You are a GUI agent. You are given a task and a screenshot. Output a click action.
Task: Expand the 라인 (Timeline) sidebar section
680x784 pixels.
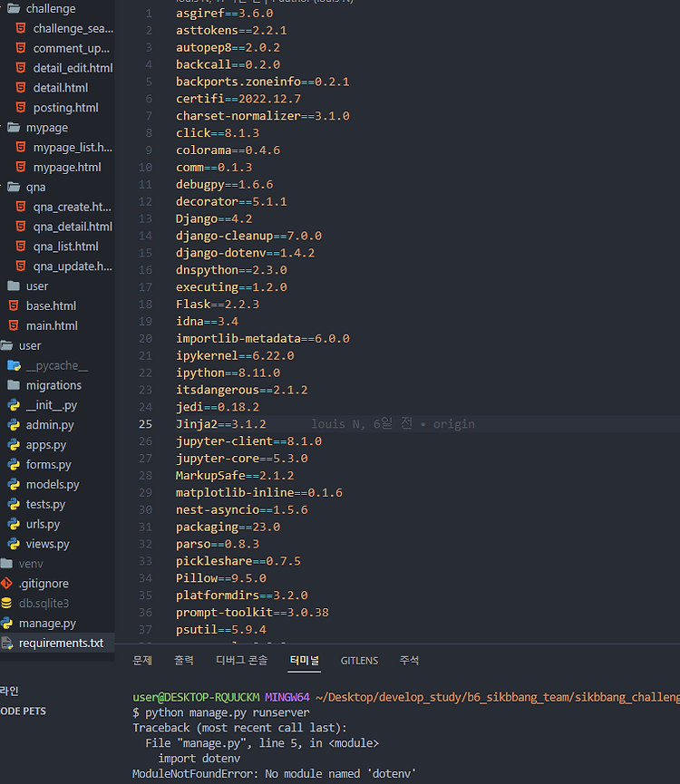(x=9, y=691)
